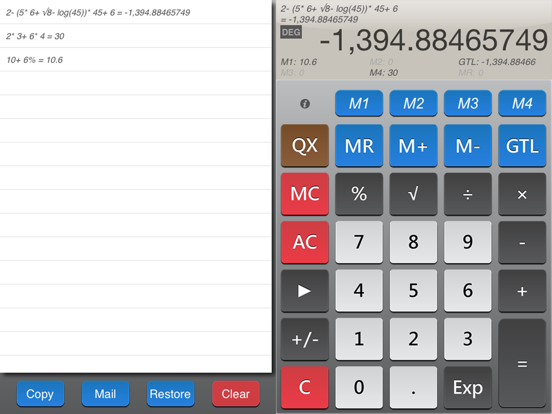Tap number key 6
The height and width of the screenshot is (414, 552).
[x=468, y=291]
